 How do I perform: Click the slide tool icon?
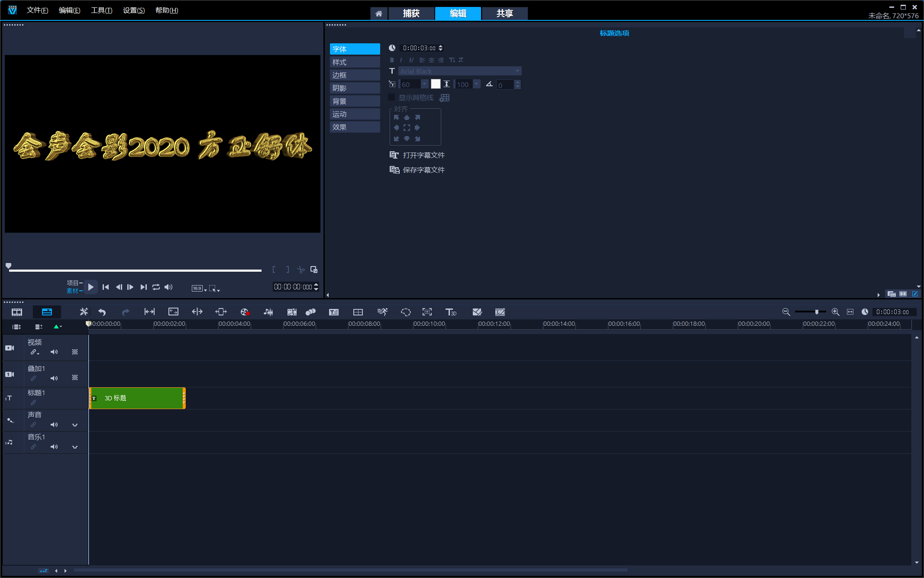[221, 312]
